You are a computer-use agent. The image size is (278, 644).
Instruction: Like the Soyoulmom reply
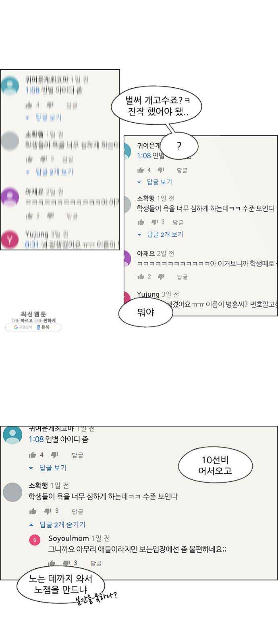52,563
